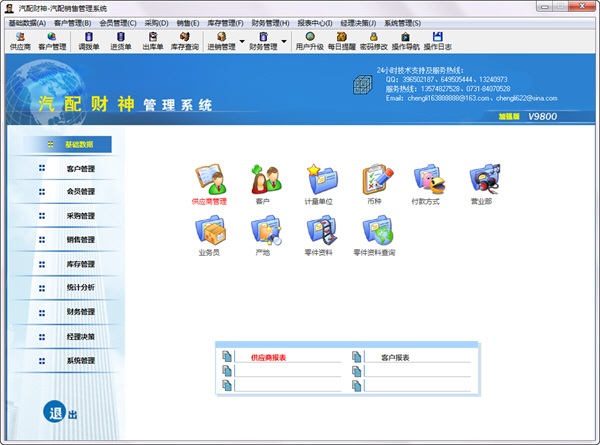Open the 调拨单 toolbar icon
The height and width of the screenshot is (445, 600).
click(x=89, y=41)
